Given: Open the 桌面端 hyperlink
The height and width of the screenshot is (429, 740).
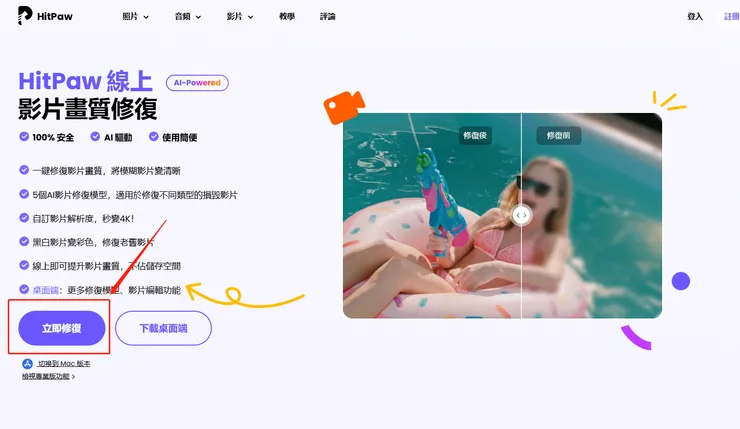Looking at the screenshot, I should 45,290.
